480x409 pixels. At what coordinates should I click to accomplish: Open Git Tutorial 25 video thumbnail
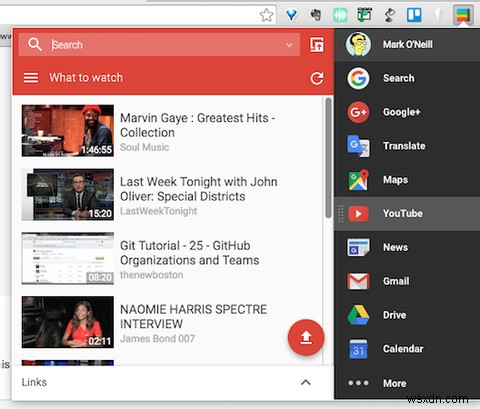click(x=68, y=258)
